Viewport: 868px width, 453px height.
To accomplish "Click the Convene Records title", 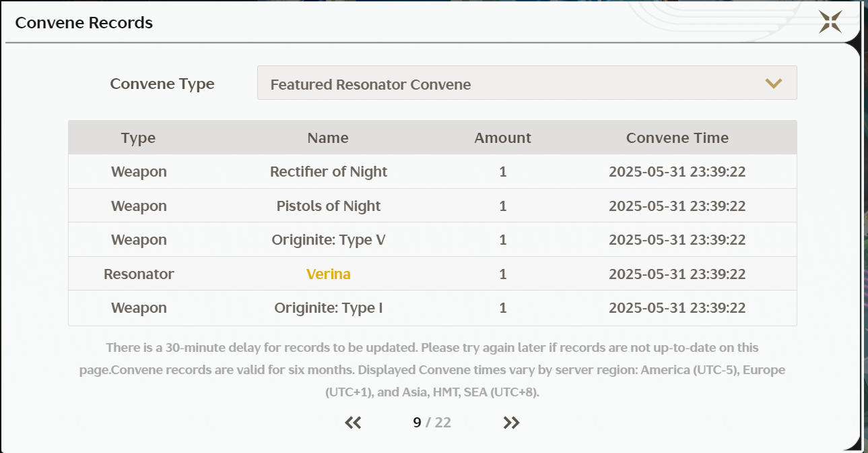I will tap(84, 23).
